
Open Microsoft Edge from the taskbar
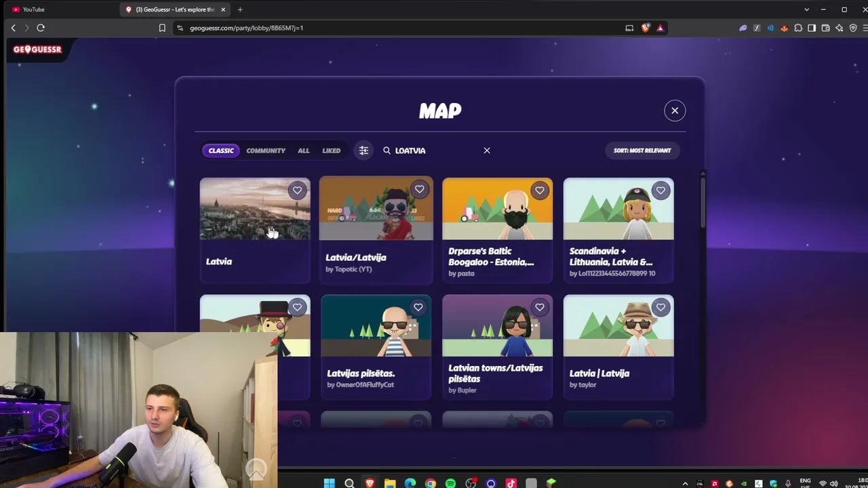[410, 483]
